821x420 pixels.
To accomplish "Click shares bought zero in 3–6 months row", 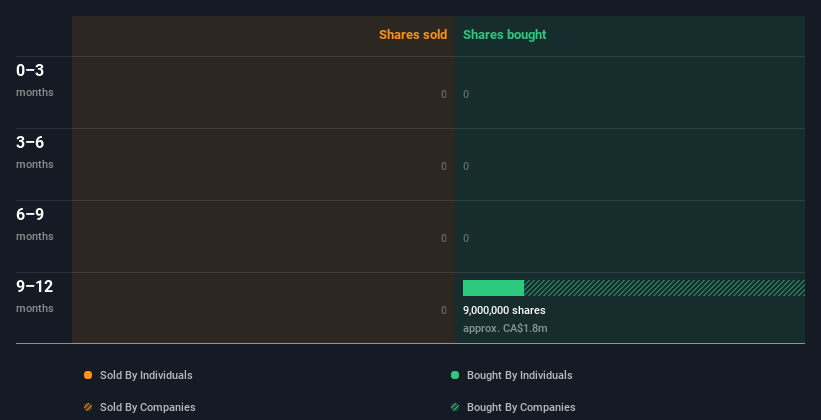I will [466, 167].
